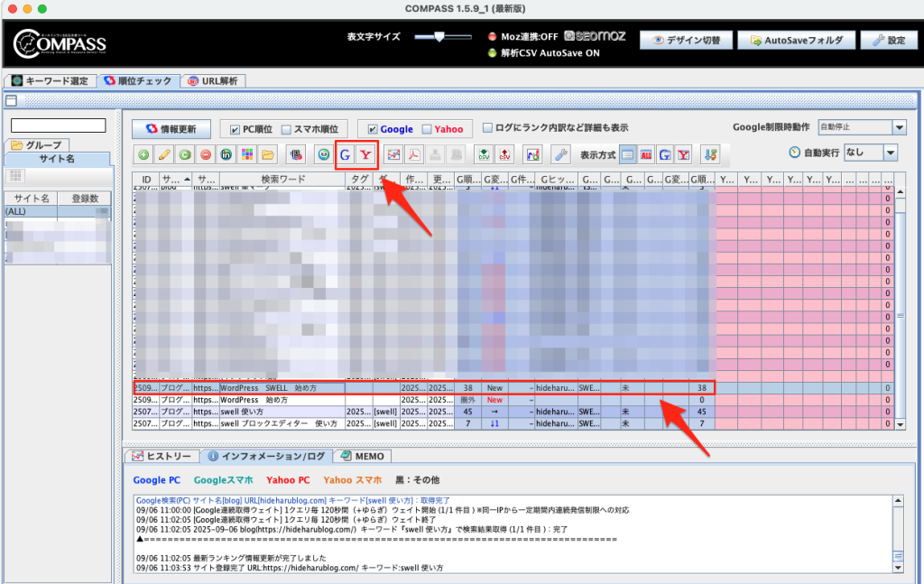The width and height of the screenshot is (924, 584).
Task: Click the wrench tool icon
Action: (x=560, y=154)
